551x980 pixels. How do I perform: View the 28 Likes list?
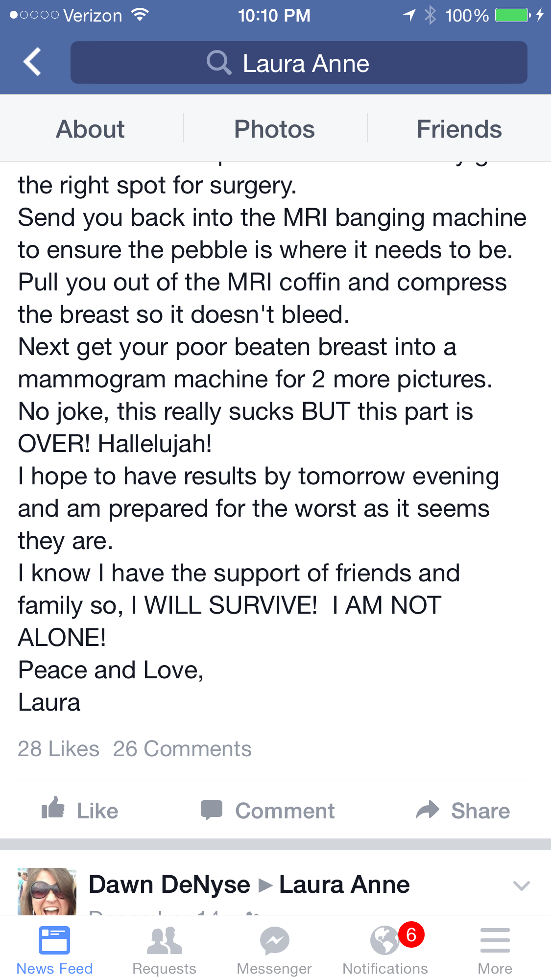pos(59,749)
